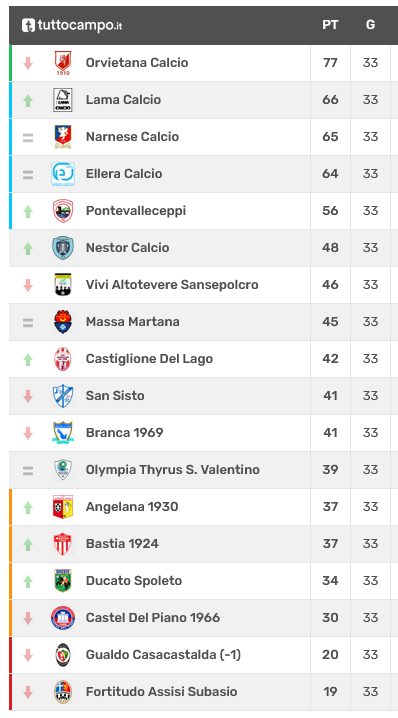Select the Castel Del Piano 1966 round badge
This screenshot has height=718, width=398.
point(63,618)
